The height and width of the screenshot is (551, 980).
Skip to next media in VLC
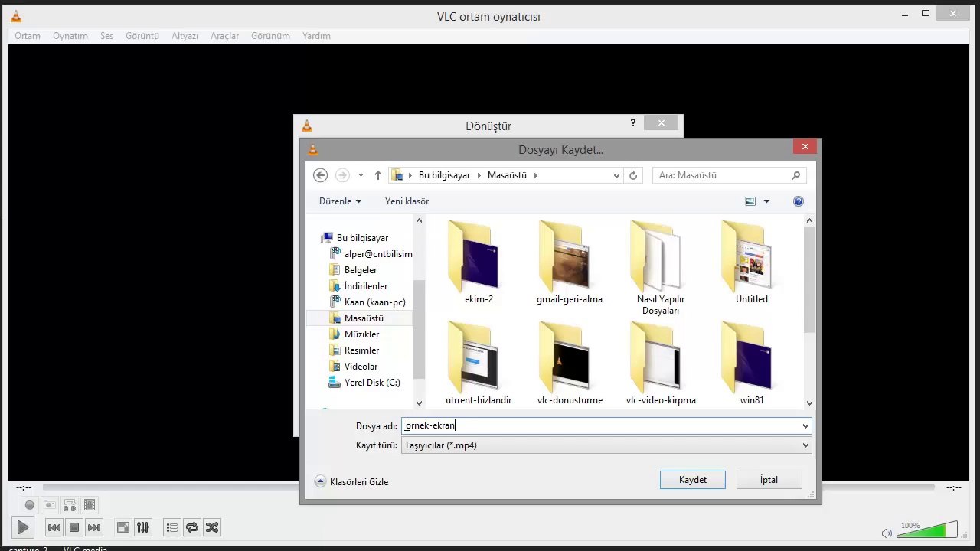[93, 527]
